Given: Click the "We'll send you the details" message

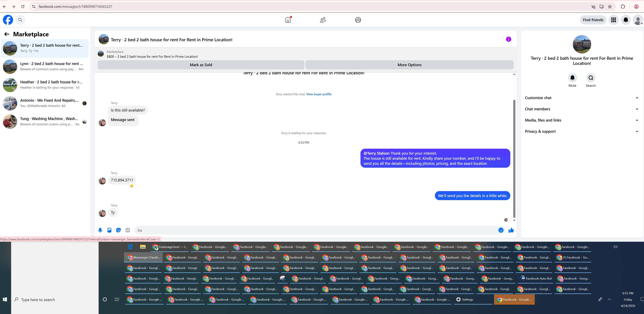Looking at the screenshot, I should (472, 196).
